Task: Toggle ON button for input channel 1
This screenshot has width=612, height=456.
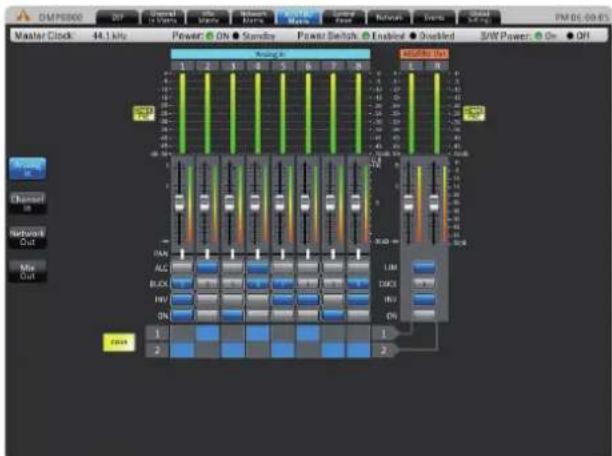Action: [x=182, y=315]
